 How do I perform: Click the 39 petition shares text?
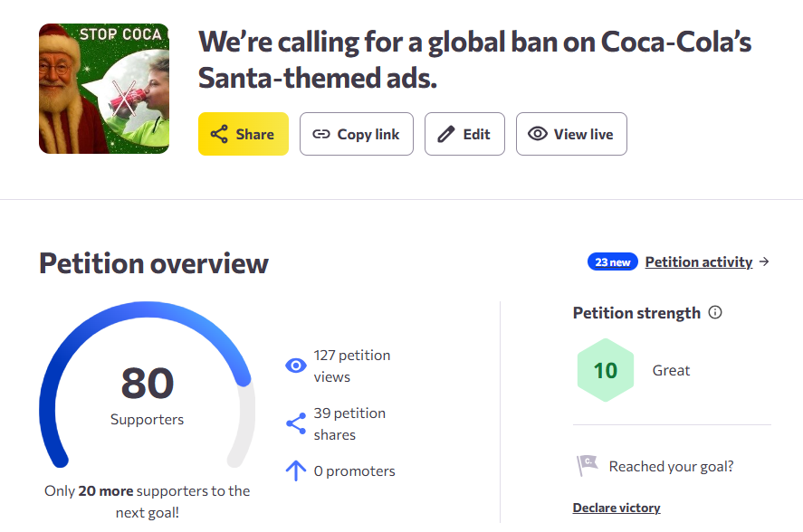pos(349,423)
